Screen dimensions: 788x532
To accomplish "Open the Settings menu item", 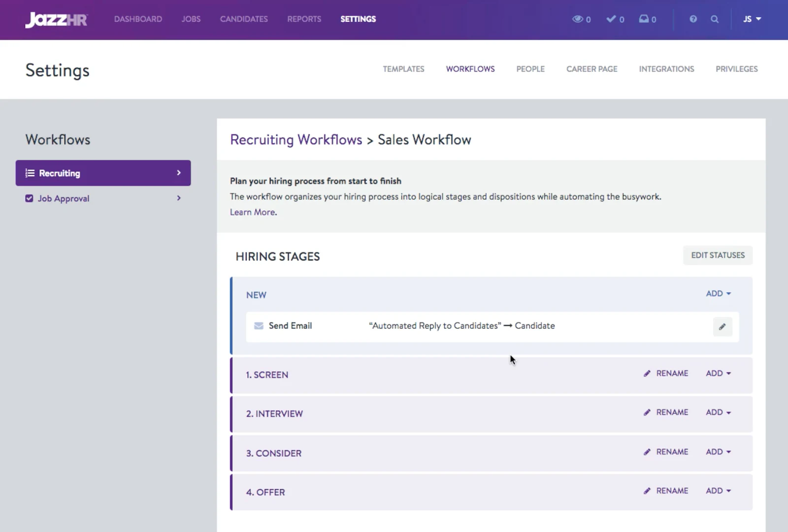I will tap(358, 19).
